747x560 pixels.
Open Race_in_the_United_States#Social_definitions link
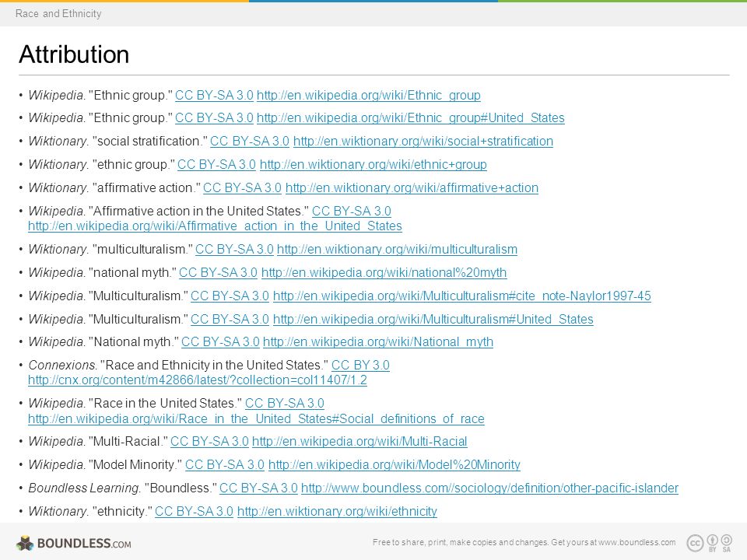(256, 418)
